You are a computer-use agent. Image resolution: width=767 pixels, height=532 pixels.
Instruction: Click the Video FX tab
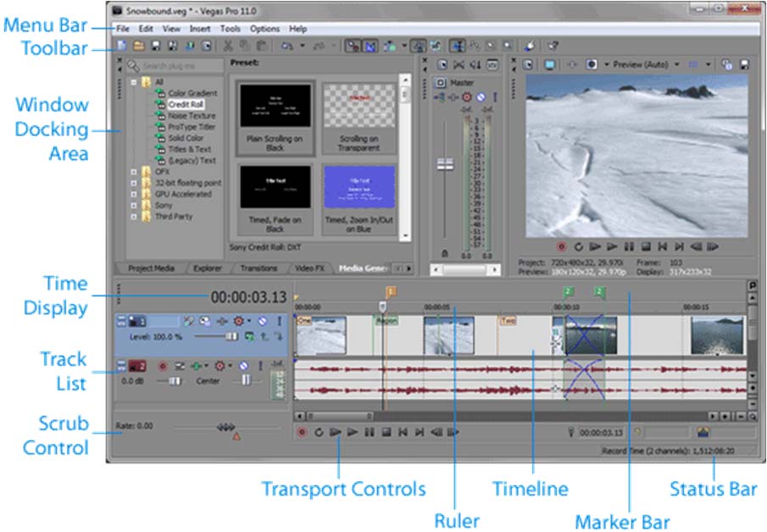(309, 269)
